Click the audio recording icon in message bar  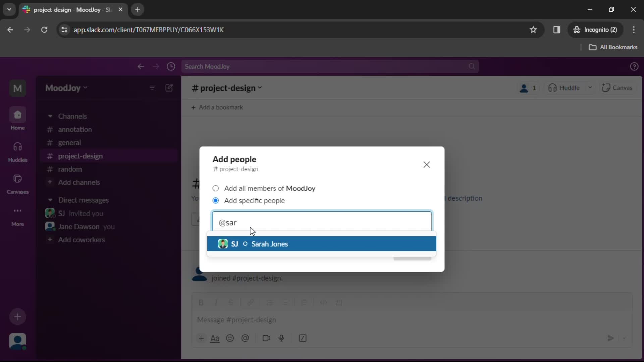[282, 338]
